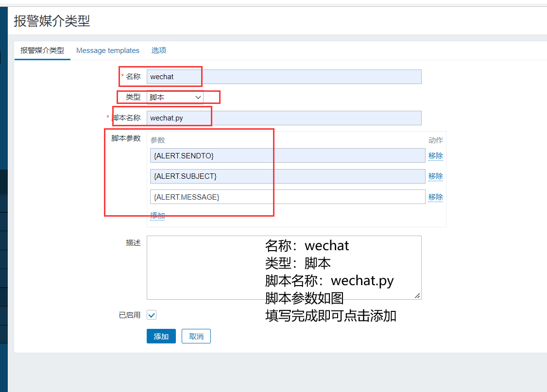Click the description textarea resize handle
The width and height of the screenshot is (547, 392).
[x=417, y=296]
